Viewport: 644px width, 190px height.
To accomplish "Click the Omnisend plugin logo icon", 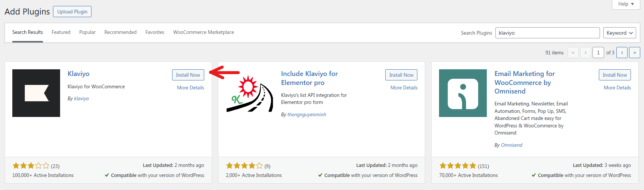I will tap(463, 93).
